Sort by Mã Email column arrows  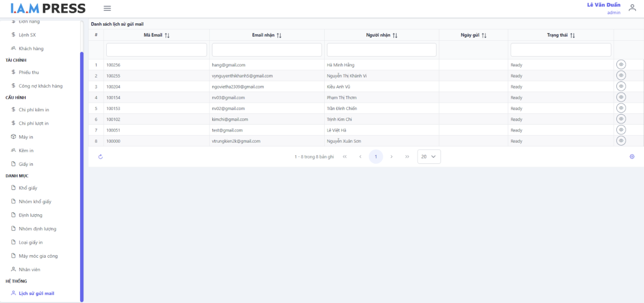pos(167,35)
